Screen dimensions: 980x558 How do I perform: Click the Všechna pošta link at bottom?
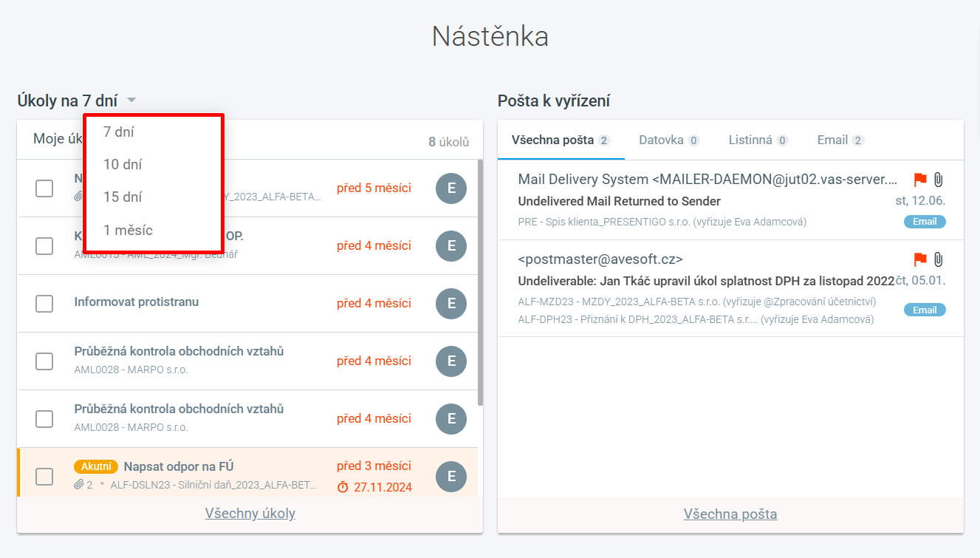(730, 514)
